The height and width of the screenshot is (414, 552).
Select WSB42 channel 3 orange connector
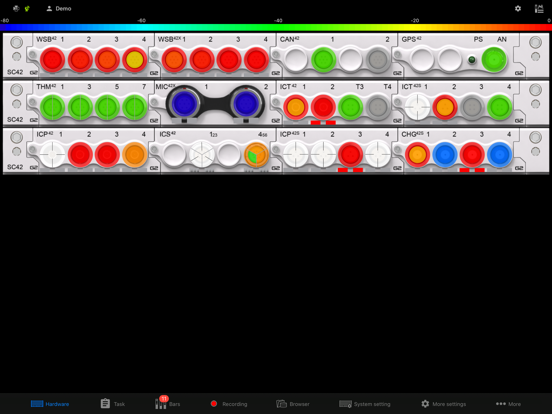click(x=107, y=60)
